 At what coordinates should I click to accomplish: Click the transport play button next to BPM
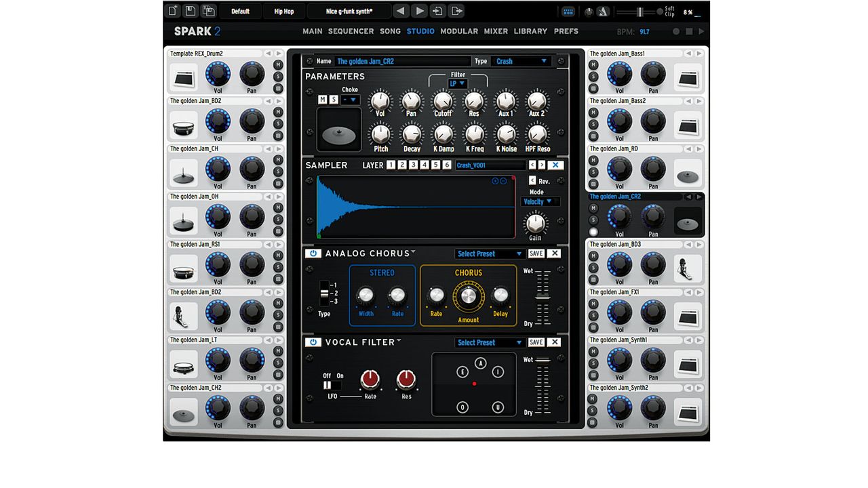[701, 31]
